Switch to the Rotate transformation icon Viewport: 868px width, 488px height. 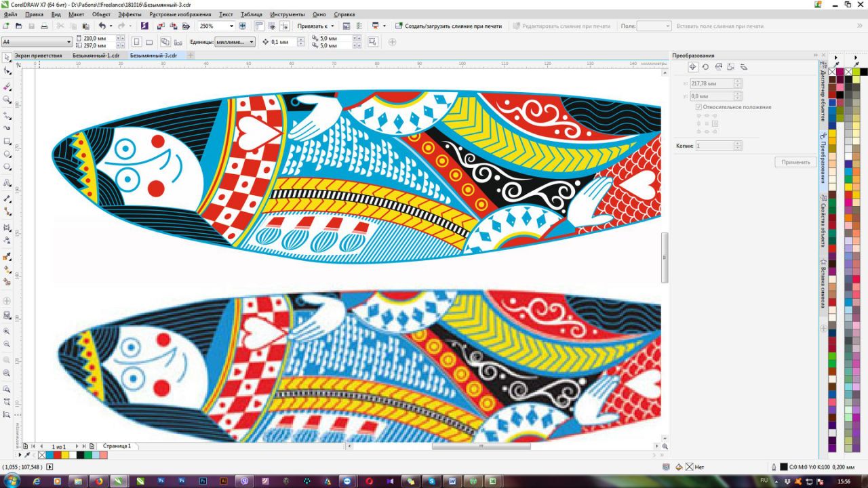click(x=705, y=66)
